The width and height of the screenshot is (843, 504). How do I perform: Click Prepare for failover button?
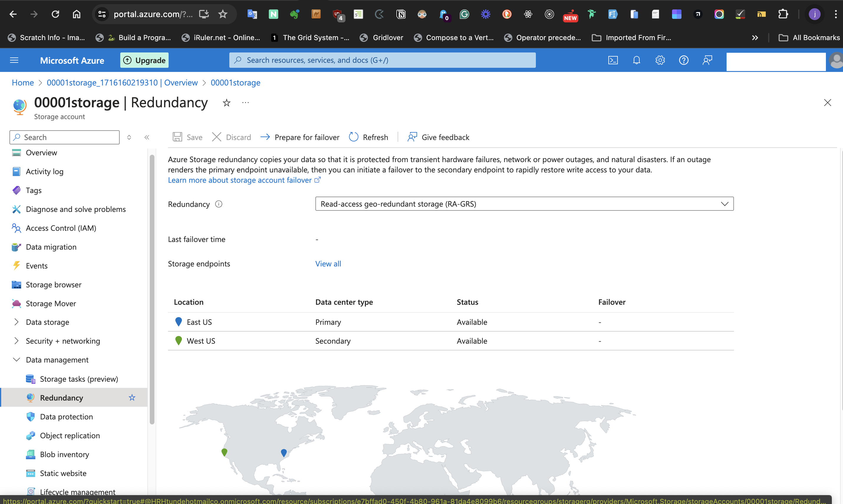pyautogui.click(x=300, y=137)
